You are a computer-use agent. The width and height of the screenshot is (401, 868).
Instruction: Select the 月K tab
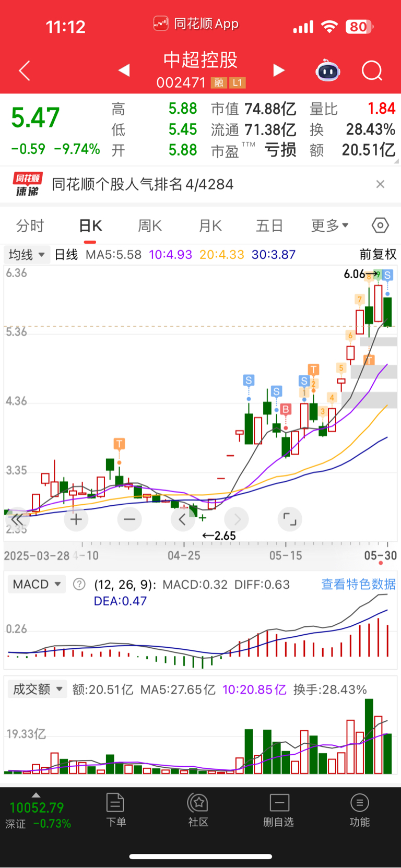click(210, 225)
